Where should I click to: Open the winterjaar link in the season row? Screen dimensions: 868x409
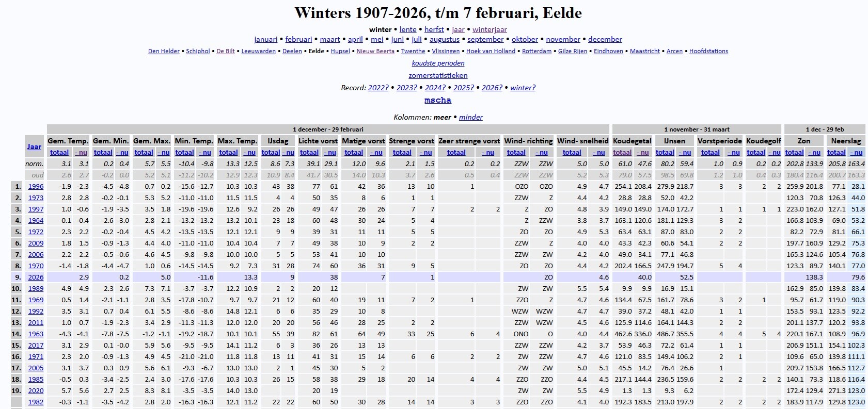point(490,29)
